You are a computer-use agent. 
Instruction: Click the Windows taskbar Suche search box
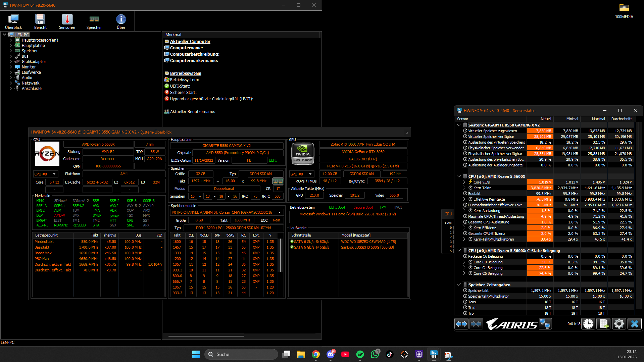click(x=241, y=354)
